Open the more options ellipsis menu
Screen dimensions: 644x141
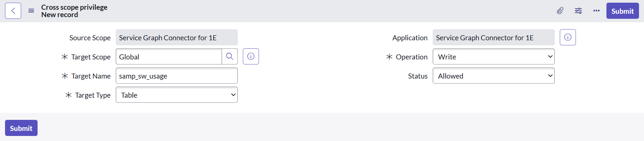point(596,11)
